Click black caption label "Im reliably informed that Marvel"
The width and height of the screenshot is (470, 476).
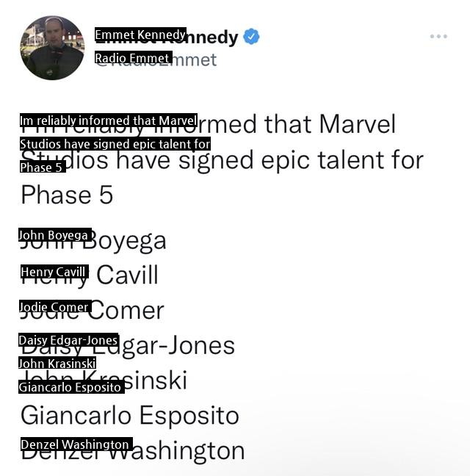(108, 120)
